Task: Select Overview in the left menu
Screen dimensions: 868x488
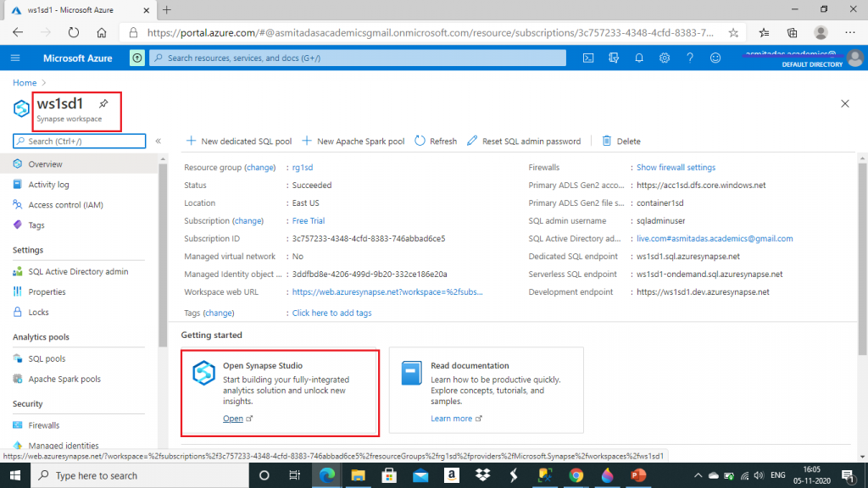Action: pos(79,164)
